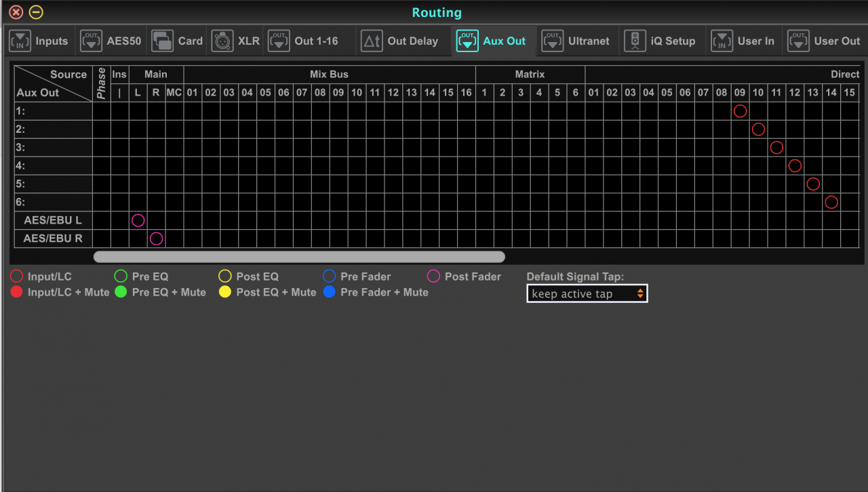Screen dimensions: 868x492
Task: Toggle Main L routing for AES/EBU L
Action: coord(138,220)
